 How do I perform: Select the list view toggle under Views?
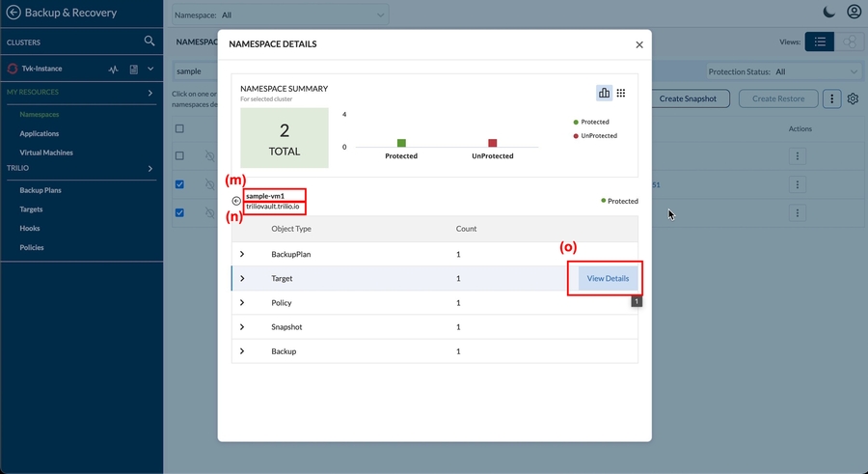pos(820,42)
